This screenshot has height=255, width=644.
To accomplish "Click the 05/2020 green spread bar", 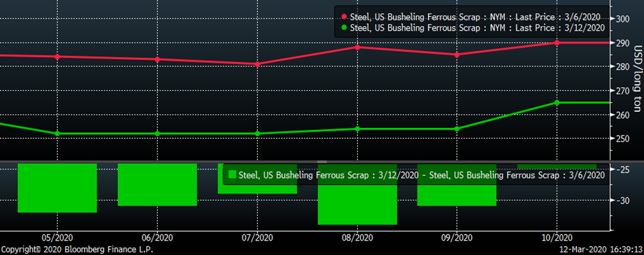I will click(x=57, y=188).
